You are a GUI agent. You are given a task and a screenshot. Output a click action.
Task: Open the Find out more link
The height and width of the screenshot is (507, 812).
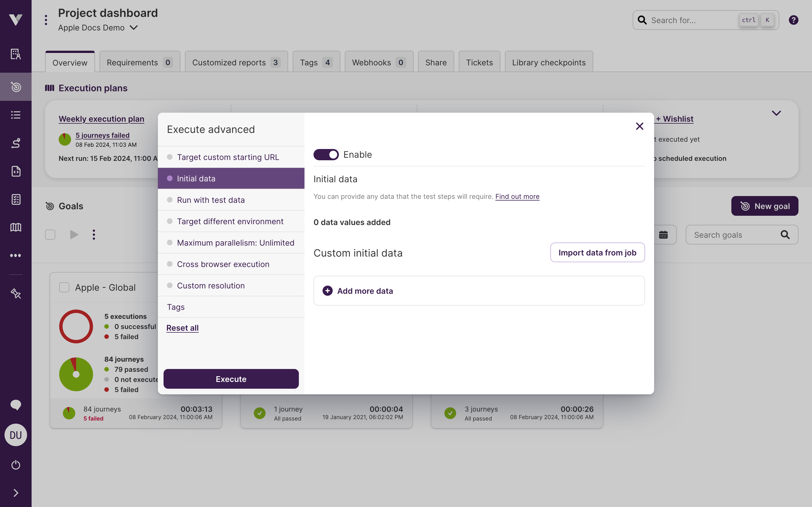(517, 197)
